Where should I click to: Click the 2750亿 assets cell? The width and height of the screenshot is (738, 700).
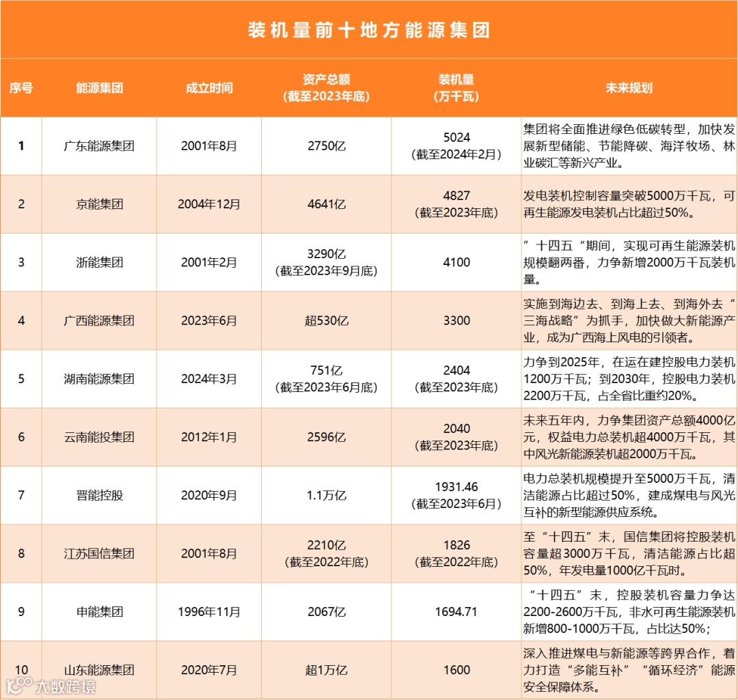pyautogui.click(x=327, y=146)
